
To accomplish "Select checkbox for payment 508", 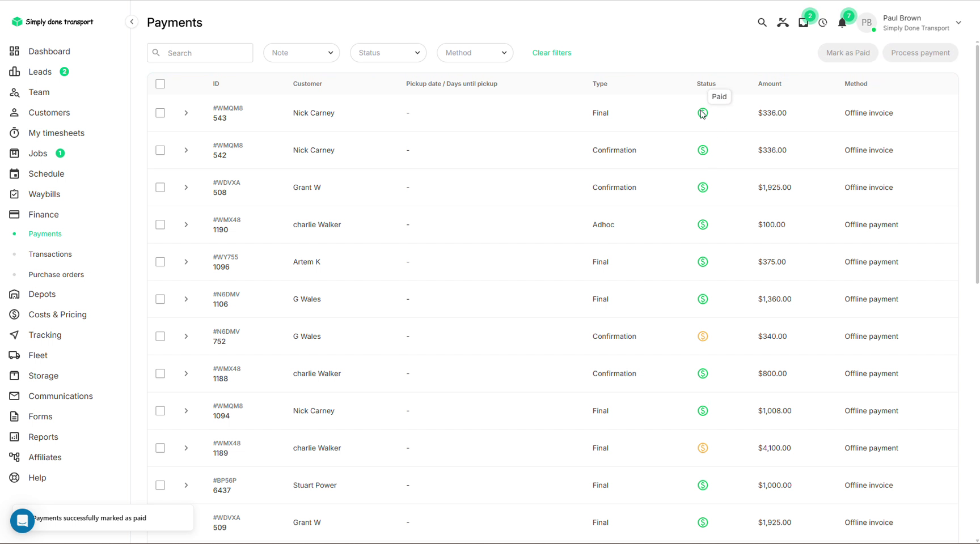I will (160, 187).
